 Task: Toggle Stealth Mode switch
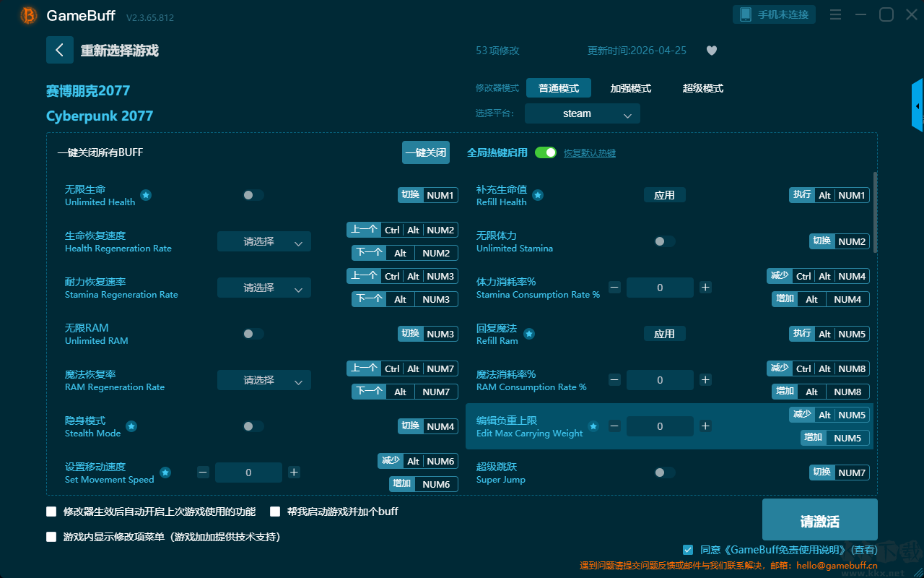253,426
